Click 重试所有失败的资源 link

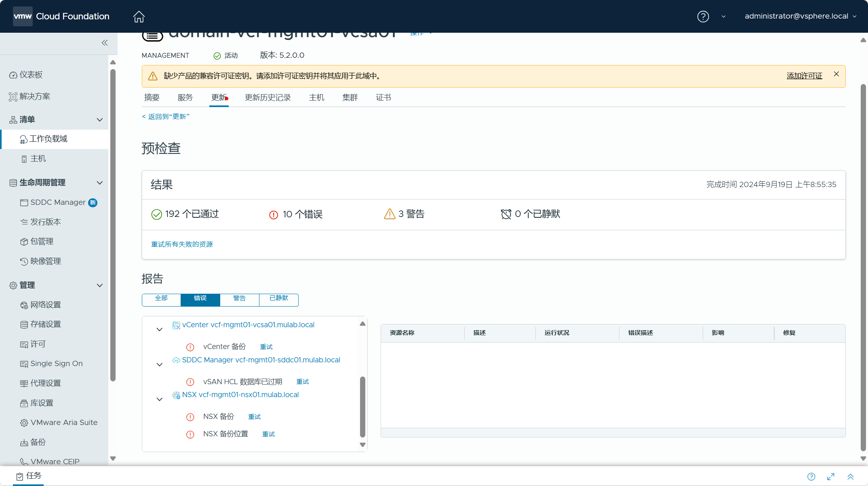point(182,244)
